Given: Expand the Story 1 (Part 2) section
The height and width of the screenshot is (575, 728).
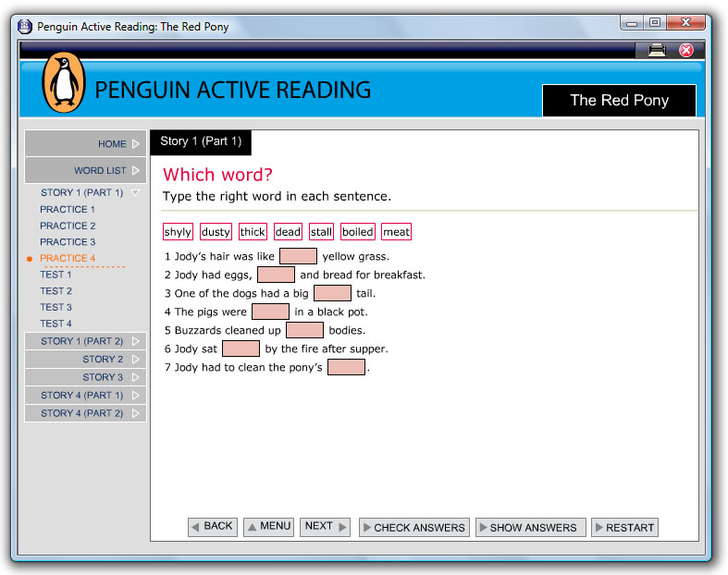Looking at the screenshot, I should point(85,341).
